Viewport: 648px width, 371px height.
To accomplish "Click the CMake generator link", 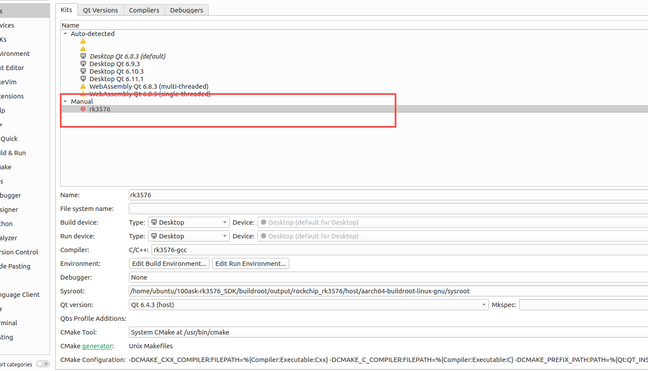I will pyautogui.click(x=97, y=346).
